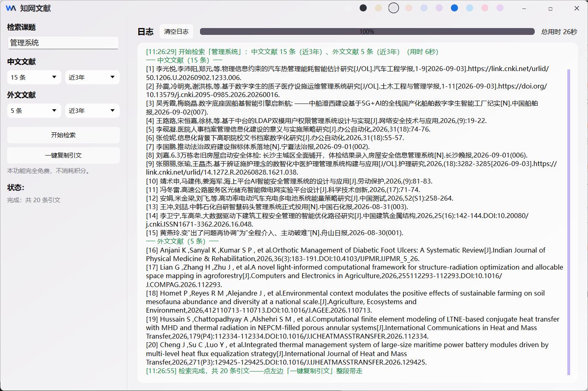Click the [11:26:55] 检索完成 log line

(254, 371)
